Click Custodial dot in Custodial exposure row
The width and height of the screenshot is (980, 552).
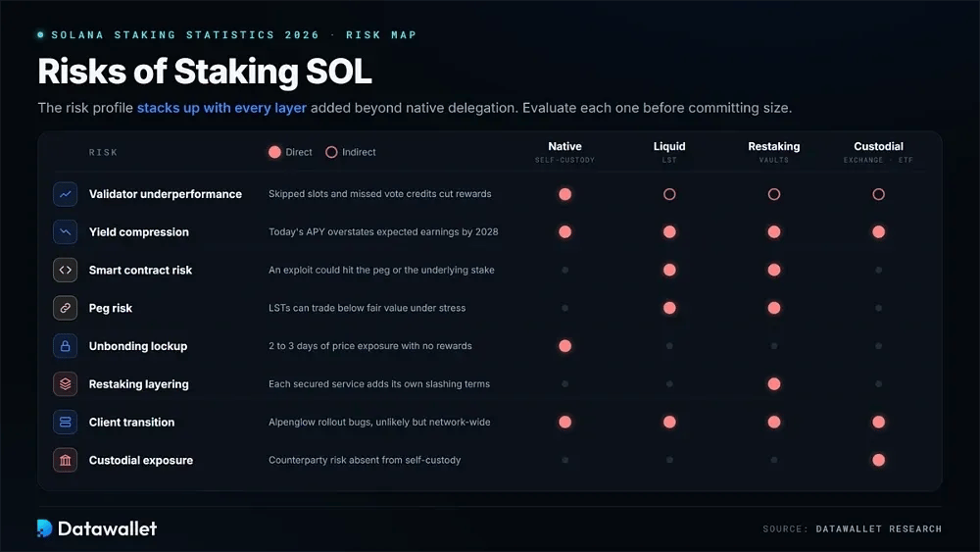[x=878, y=460]
